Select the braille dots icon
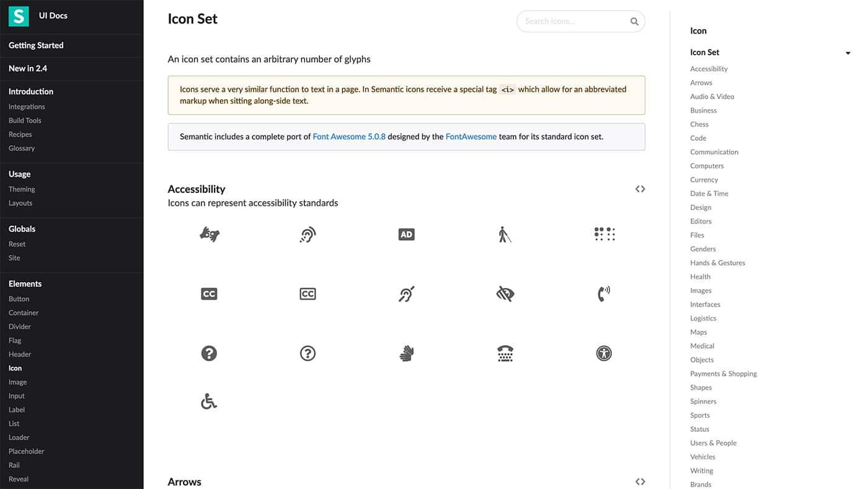Screen dimensions: 868x489 604,234
